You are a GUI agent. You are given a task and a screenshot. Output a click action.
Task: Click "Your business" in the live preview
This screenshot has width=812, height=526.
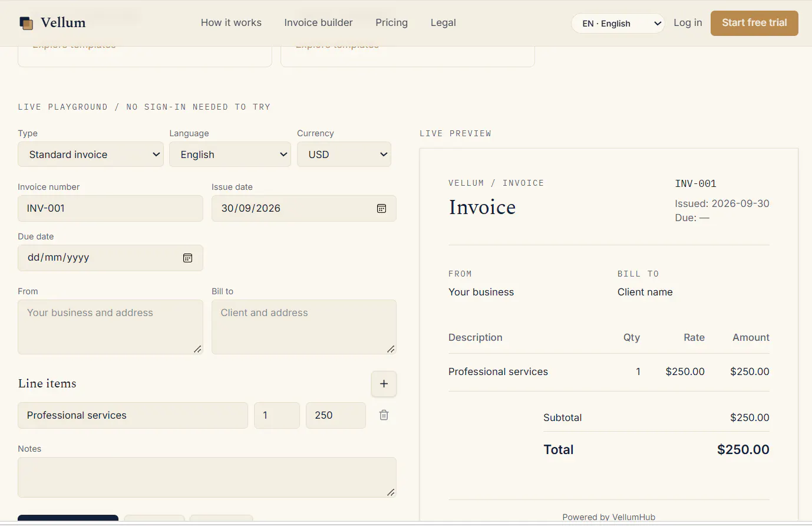(x=481, y=292)
